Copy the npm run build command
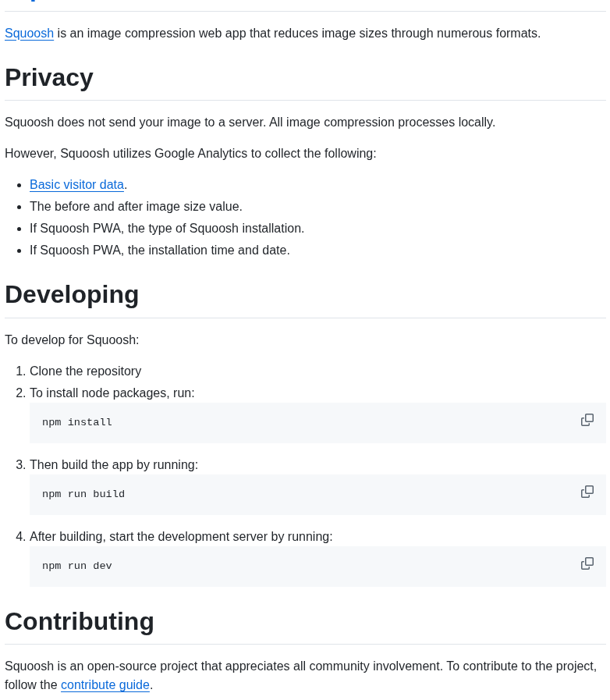Image resolution: width=610 pixels, height=700 pixels. click(587, 492)
